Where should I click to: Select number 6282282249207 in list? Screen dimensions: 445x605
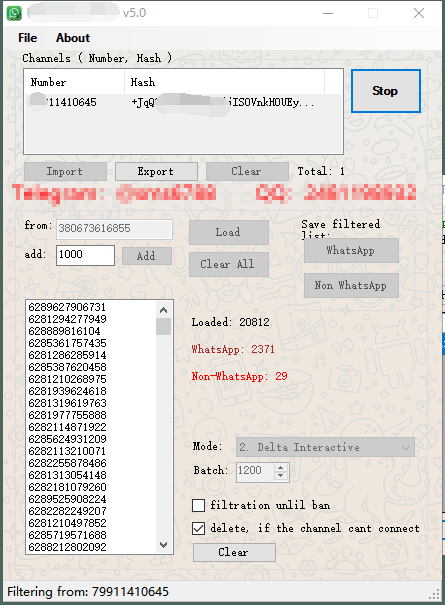tap(67, 511)
